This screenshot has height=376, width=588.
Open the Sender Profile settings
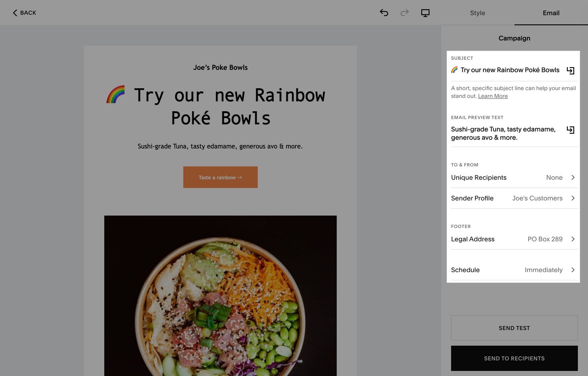(573, 198)
